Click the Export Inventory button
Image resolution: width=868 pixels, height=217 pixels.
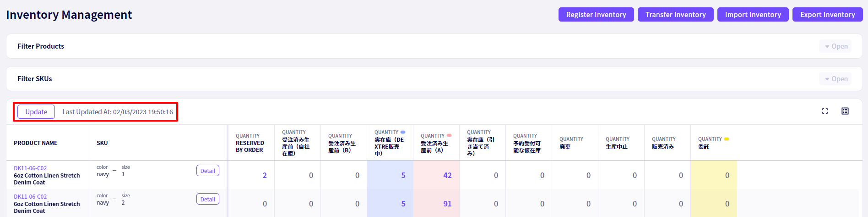pos(828,14)
